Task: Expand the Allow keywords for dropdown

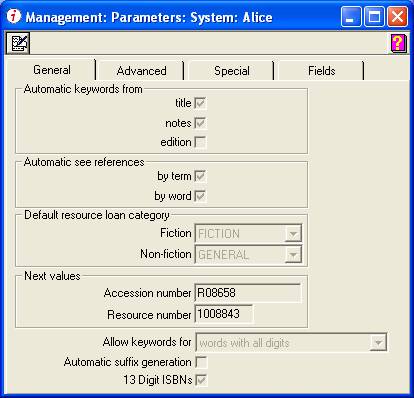Action: pyautogui.click(x=378, y=342)
